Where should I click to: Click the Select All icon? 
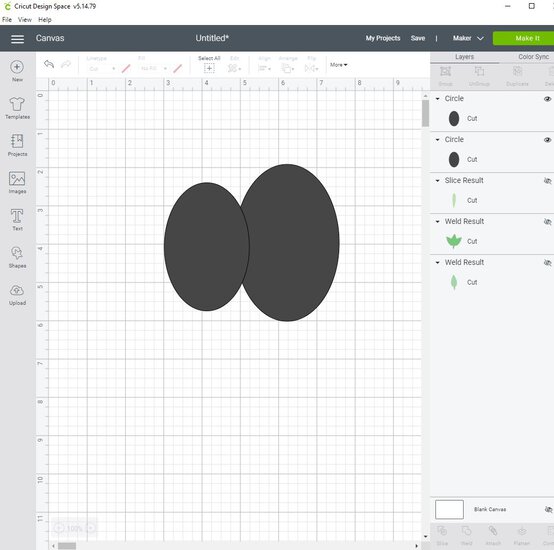[209, 68]
